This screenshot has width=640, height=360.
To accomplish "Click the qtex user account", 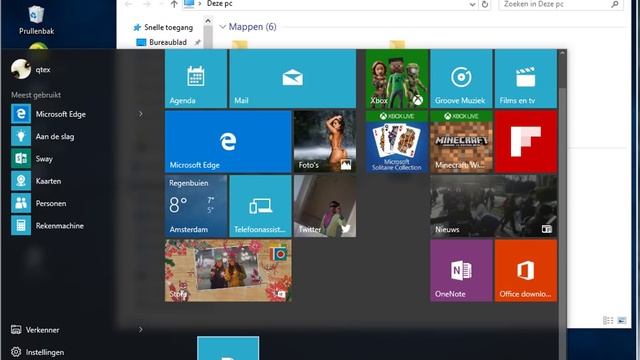I will 31,69.
